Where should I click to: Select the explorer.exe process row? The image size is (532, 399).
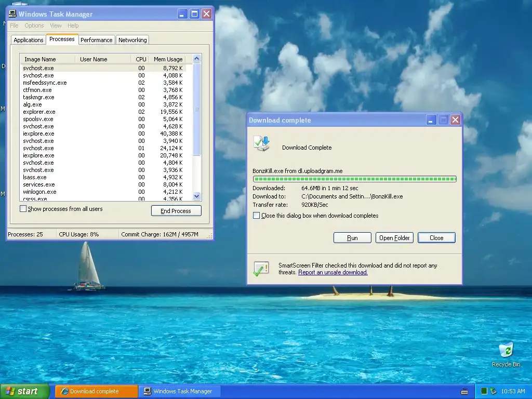tap(103, 112)
